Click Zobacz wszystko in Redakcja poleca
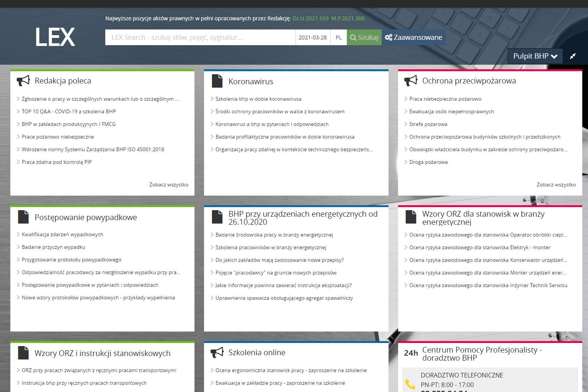The width and height of the screenshot is (588, 392). click(x=168, y=185)
